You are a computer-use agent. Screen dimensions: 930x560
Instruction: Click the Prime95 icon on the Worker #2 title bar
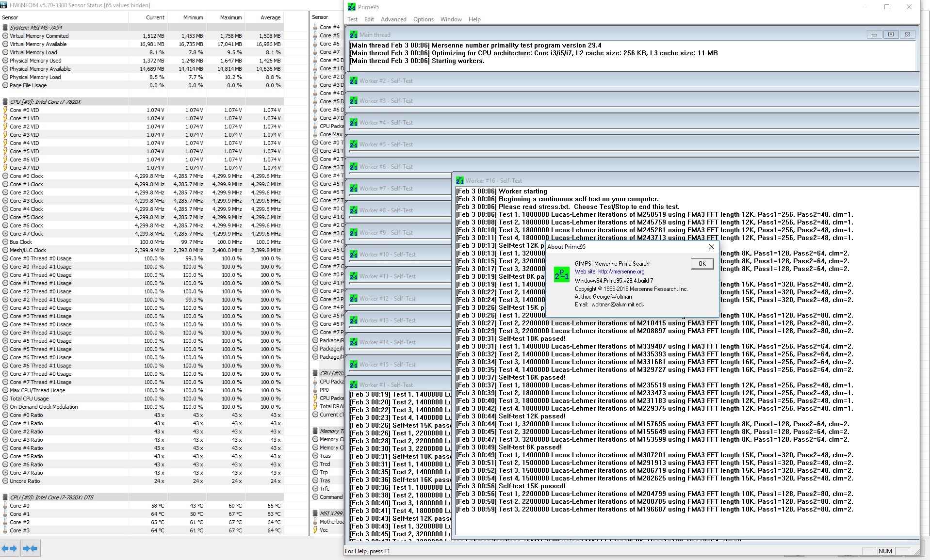click(x=354, y=81)
